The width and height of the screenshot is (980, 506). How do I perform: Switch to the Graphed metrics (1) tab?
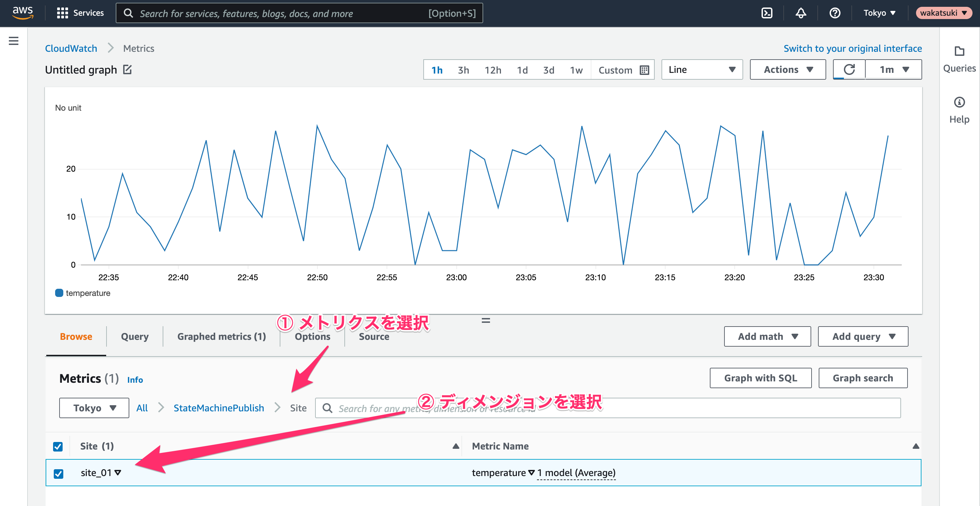click(x=222, y=336)
